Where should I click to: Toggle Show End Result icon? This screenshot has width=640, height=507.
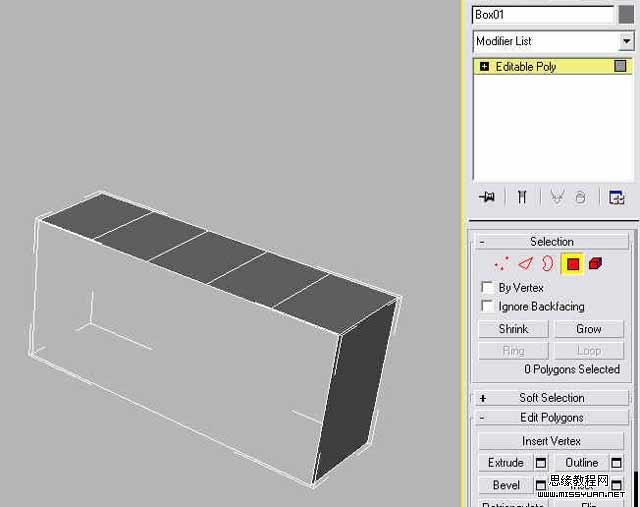522,197
